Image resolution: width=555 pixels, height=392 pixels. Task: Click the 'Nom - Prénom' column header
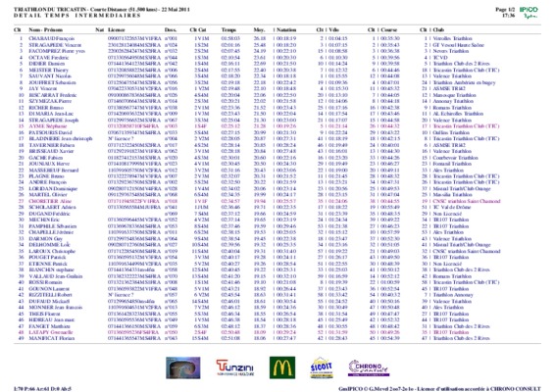[46, 29]
